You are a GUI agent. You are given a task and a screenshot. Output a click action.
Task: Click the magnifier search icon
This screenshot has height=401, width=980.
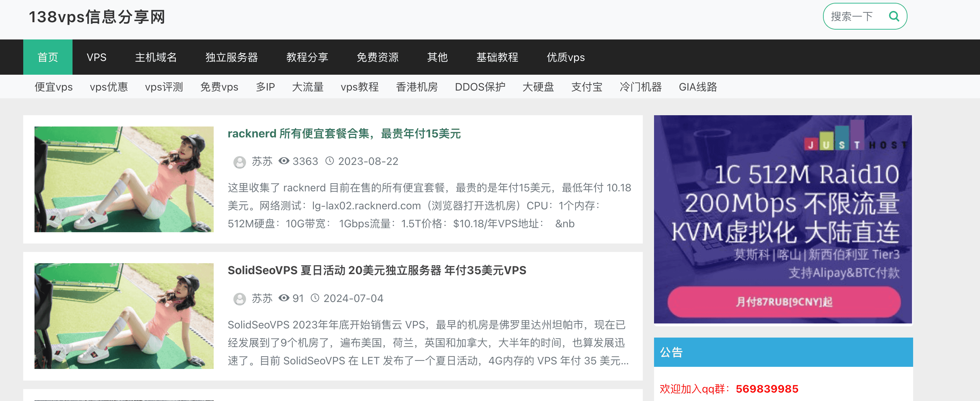pyautogui.click(x=894, y=16)
